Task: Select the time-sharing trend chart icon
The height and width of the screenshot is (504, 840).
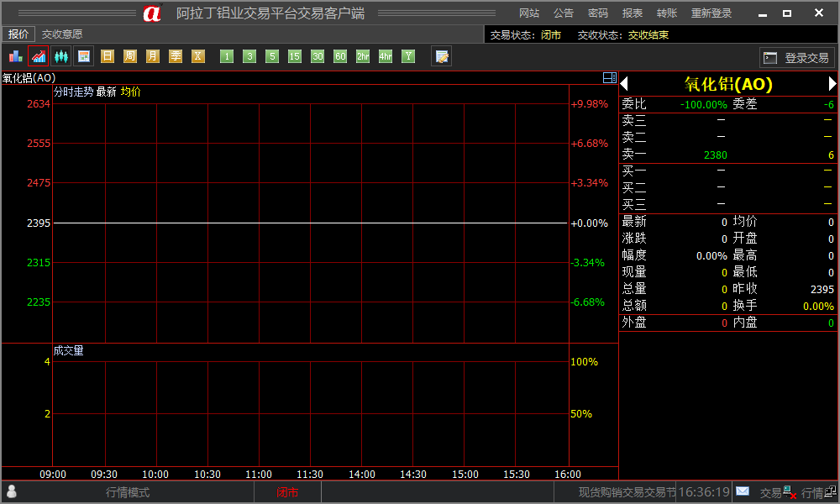Action: [39, 56]
